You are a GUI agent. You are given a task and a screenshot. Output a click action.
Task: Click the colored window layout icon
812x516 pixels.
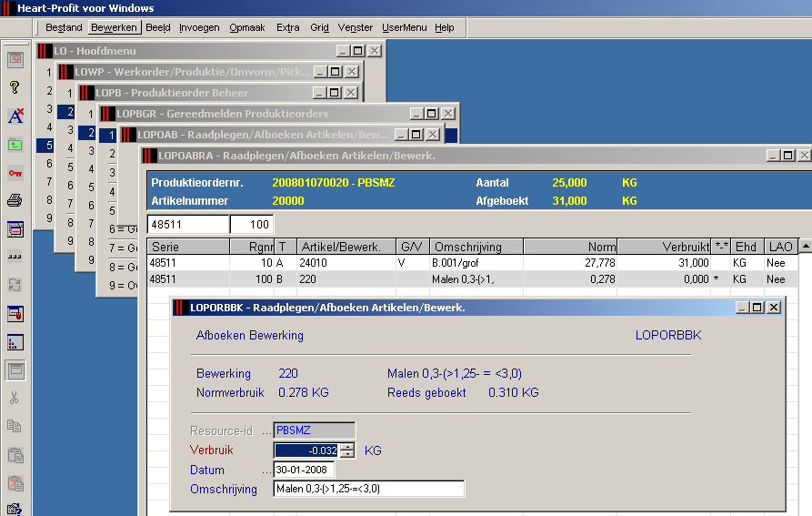pos(15,229)
